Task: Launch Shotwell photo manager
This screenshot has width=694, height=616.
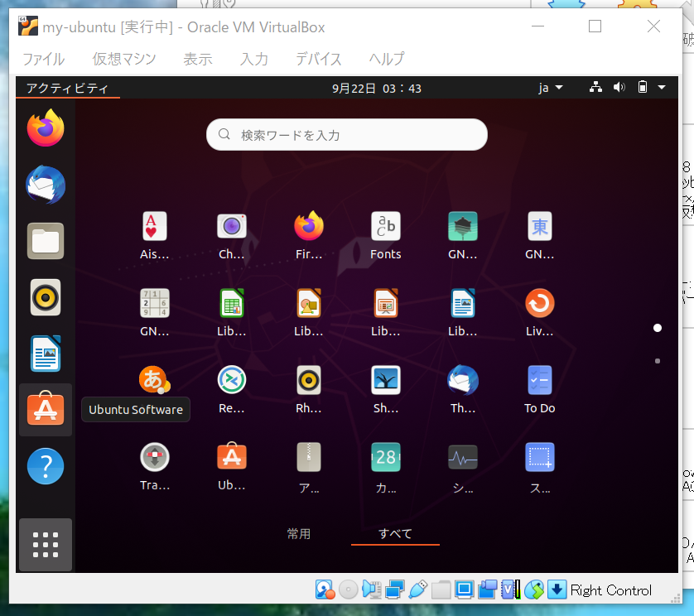Action: click(x=385, y=389)
